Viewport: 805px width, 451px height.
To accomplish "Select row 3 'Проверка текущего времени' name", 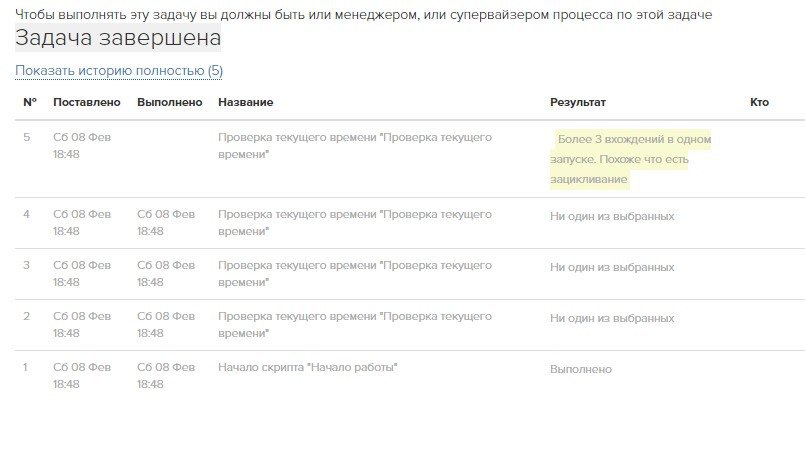I will 355,273.
